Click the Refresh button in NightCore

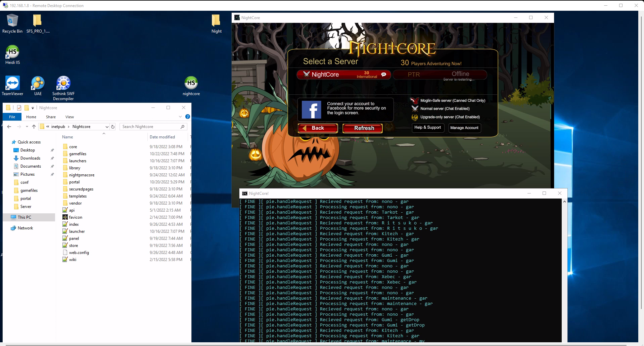[x=362, y=128]
